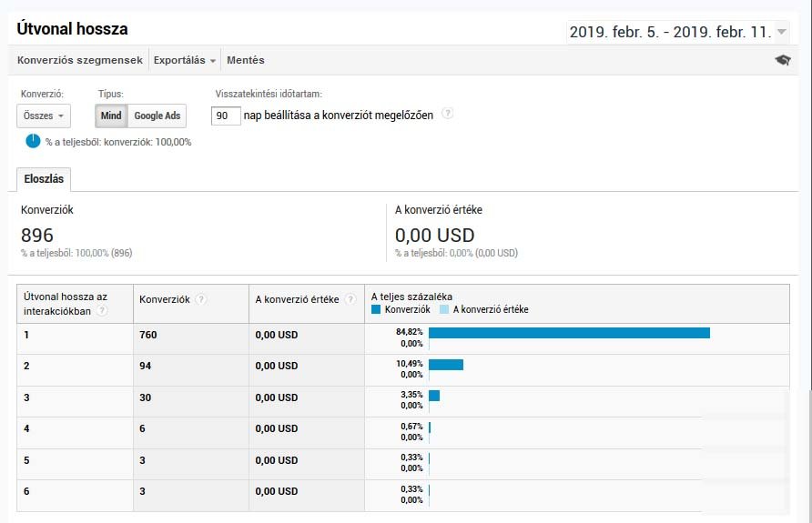Click help icon next to lookback window text
The width and height of the screenshot is (812, 523).
click(447, 115)
